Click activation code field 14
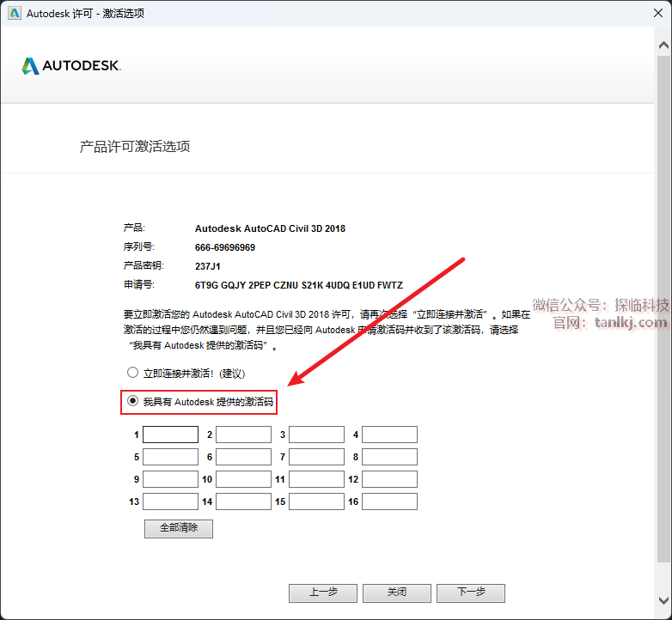Screen dimensions: 672x620 (243, 501)
